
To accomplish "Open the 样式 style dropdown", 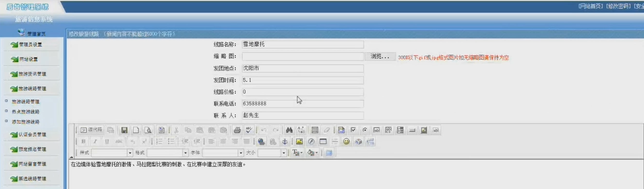I will click(112, 153).
